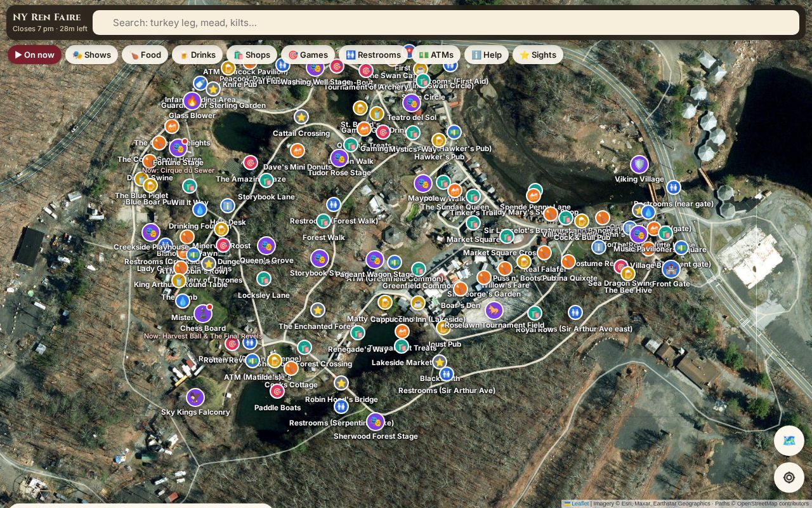Enable the Sights filter chip

pyautogui.click(x=538, y=55)
